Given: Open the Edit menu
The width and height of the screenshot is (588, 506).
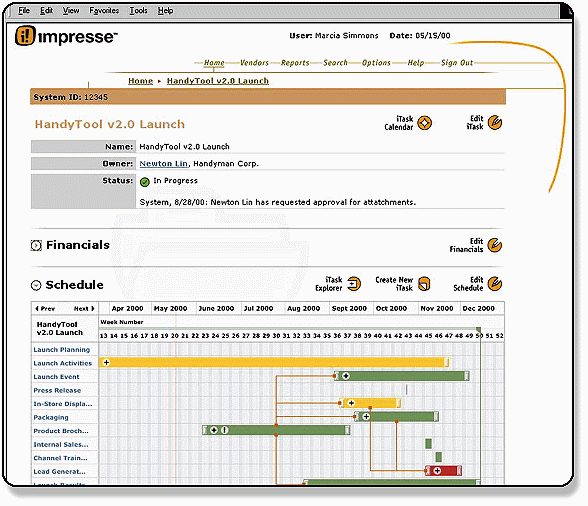Looking at the screenshot, I should click(x=46, y=11).
